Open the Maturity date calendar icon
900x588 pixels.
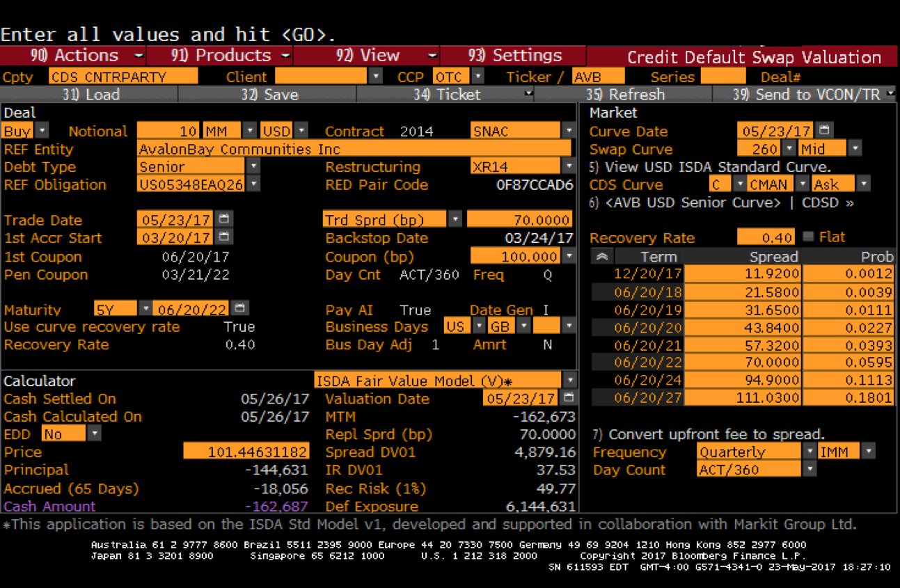tap(239, 308)
